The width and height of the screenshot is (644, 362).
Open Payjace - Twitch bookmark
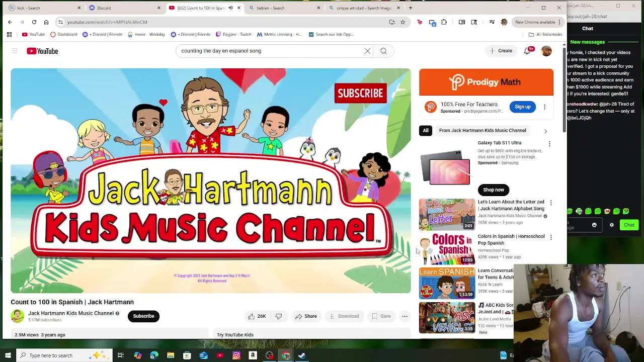pyautogui.click(x=233, y=35)
